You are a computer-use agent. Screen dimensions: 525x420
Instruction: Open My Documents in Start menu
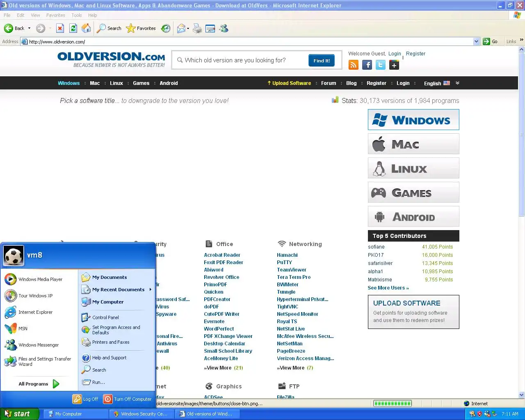(x=116, y=277)
